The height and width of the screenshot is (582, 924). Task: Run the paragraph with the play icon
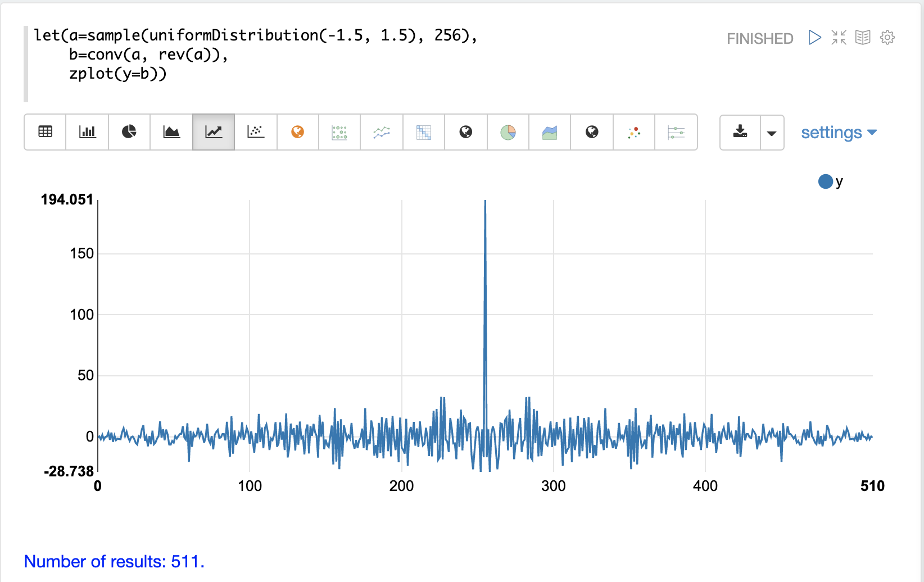tap(813, 38)
